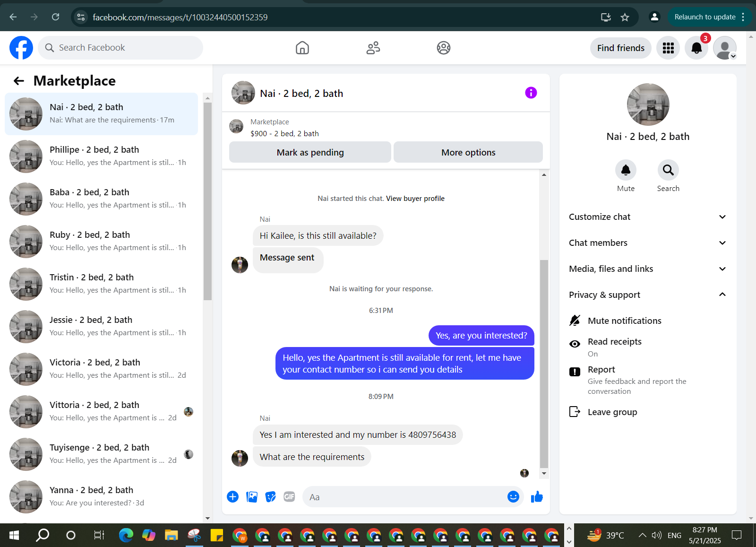
Task: Click the Search Facebook field
Action: coord(120,48)
